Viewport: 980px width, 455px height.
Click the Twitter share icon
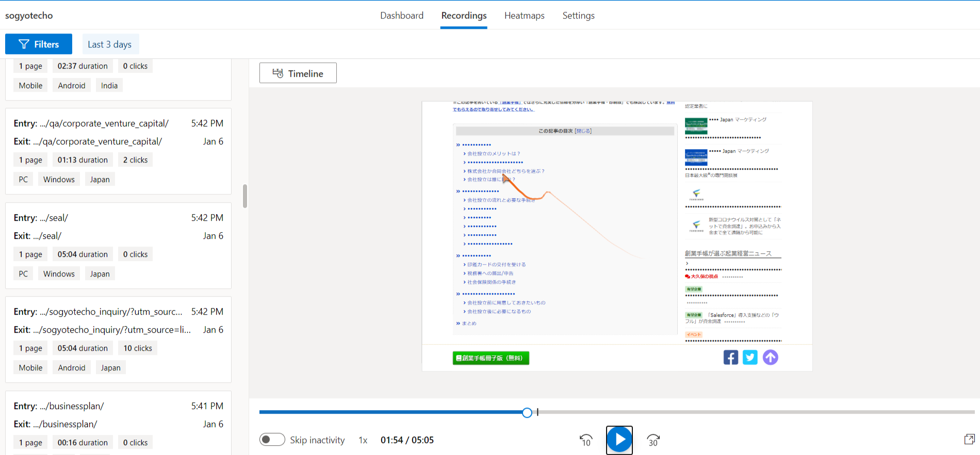(x=750, y=358)
